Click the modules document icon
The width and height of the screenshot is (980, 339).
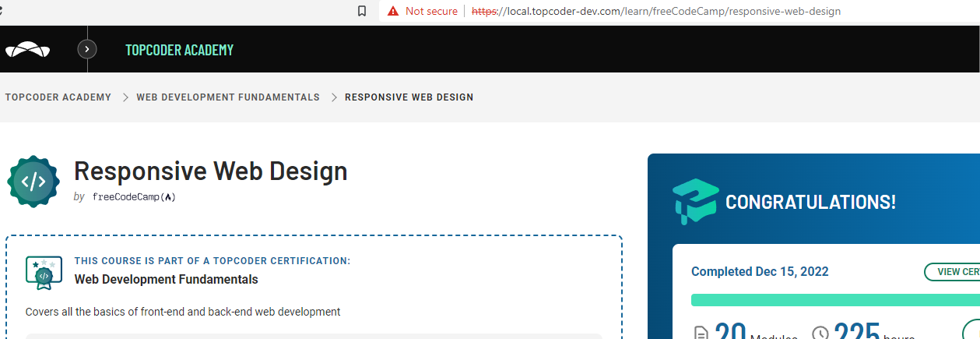click(701, 334)
